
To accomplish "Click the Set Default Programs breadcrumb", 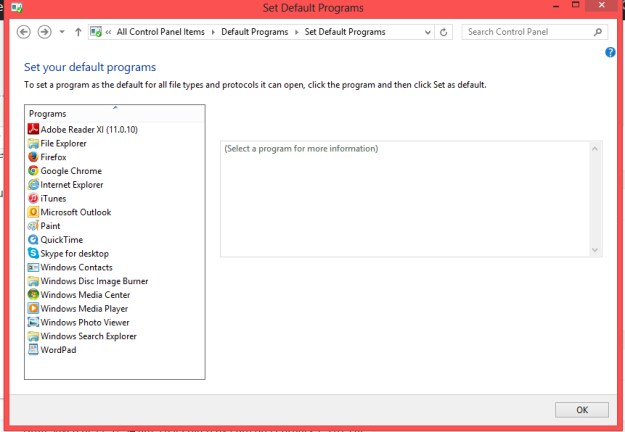I will pos(345,32).
